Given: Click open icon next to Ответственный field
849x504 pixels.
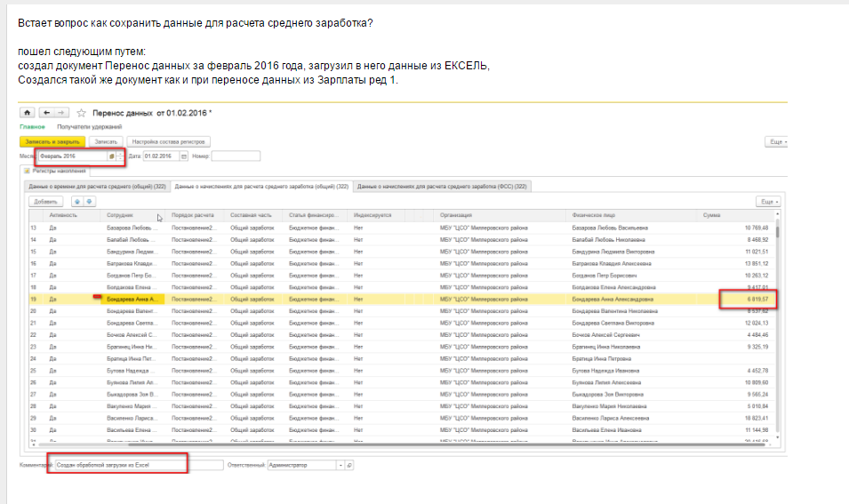Looking at the screenshot, I should (349, 465).
